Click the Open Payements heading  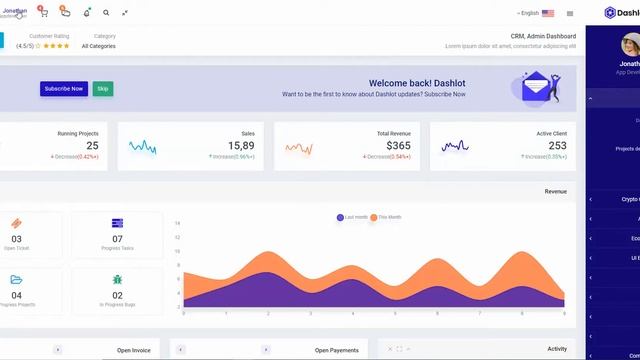(x=337, y=350)
